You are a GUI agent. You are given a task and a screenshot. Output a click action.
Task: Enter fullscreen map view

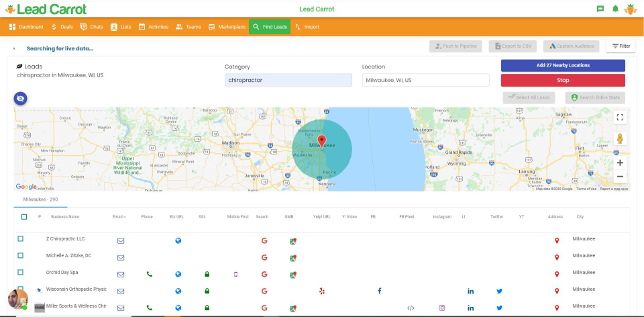point(620,118)
